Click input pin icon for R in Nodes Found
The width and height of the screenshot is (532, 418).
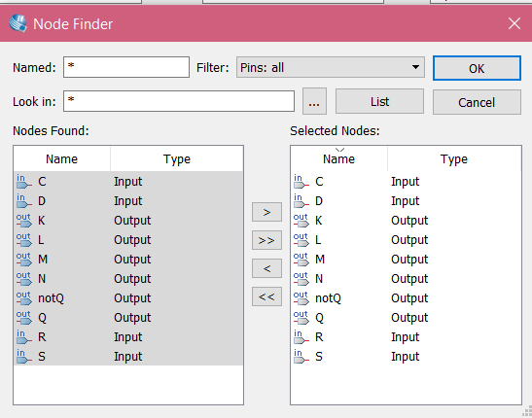(x=24, y=337)
